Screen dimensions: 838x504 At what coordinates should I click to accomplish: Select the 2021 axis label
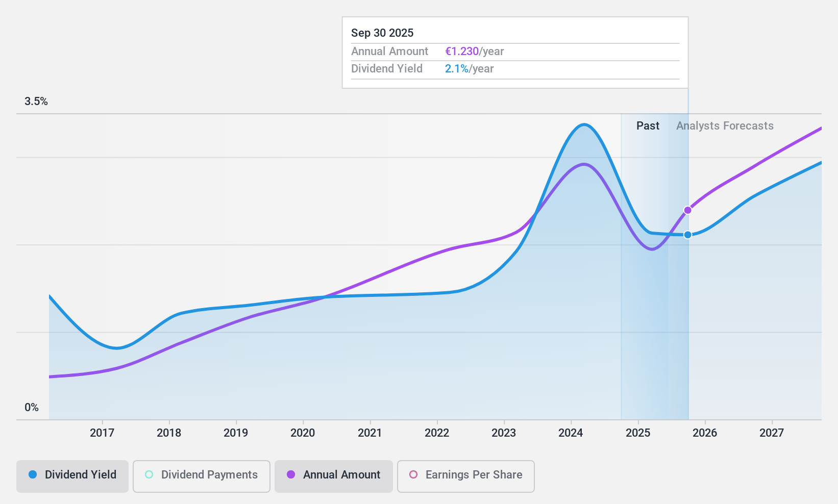pyautogui.click(x=370, y=433)
